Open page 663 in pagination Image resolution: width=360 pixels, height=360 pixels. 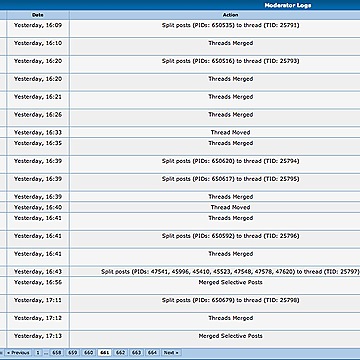(x=136, y=353)
